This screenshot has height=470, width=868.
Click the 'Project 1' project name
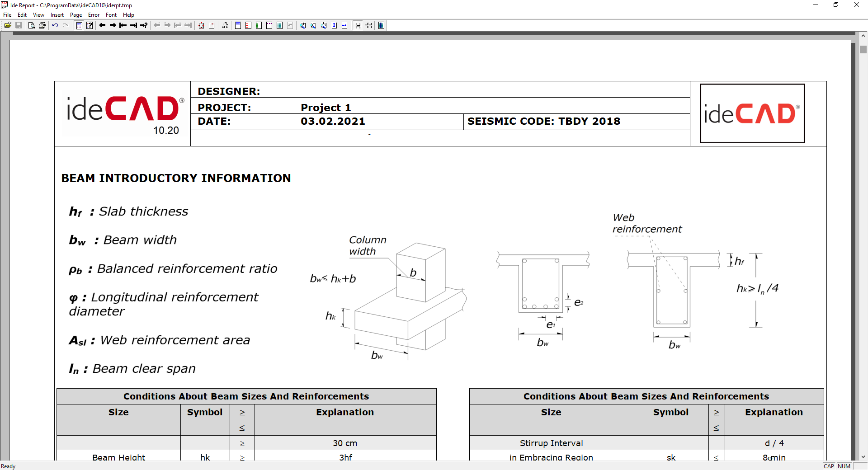326,108
